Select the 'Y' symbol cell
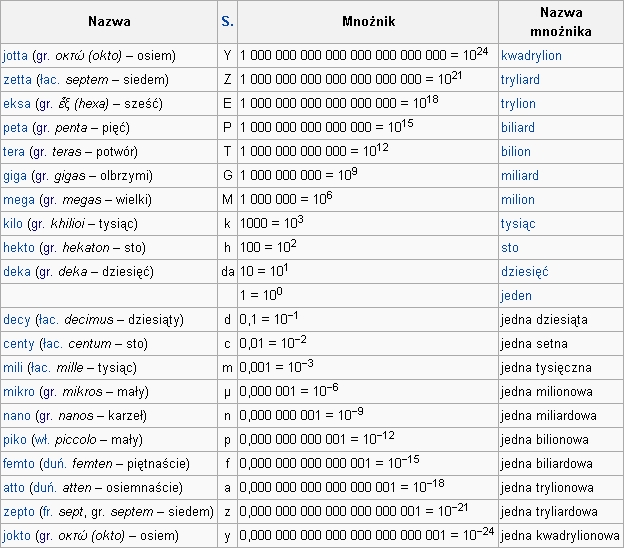The image size is (624, 549). coord(227,56)
